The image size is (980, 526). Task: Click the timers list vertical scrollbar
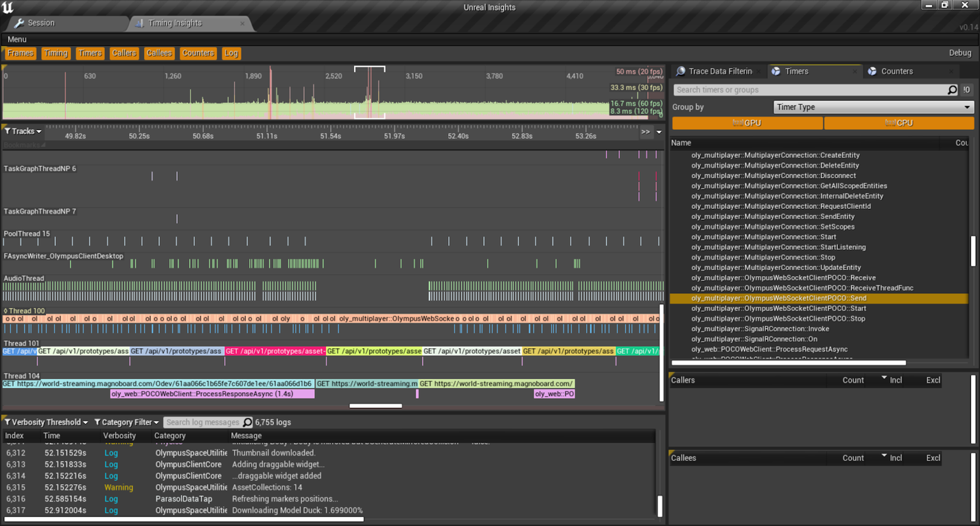point(973,251)
